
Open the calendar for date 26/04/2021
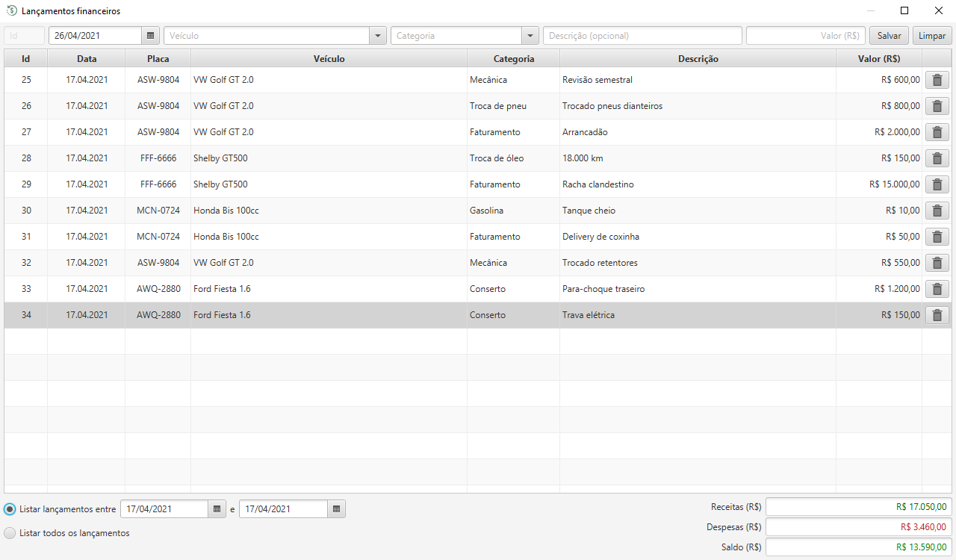(151, 35)
